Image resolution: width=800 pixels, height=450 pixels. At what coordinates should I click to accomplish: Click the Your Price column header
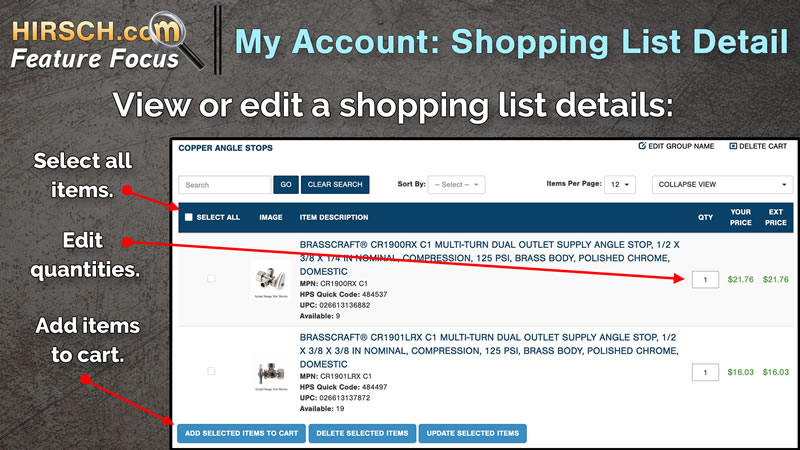(x=741, y=217)
